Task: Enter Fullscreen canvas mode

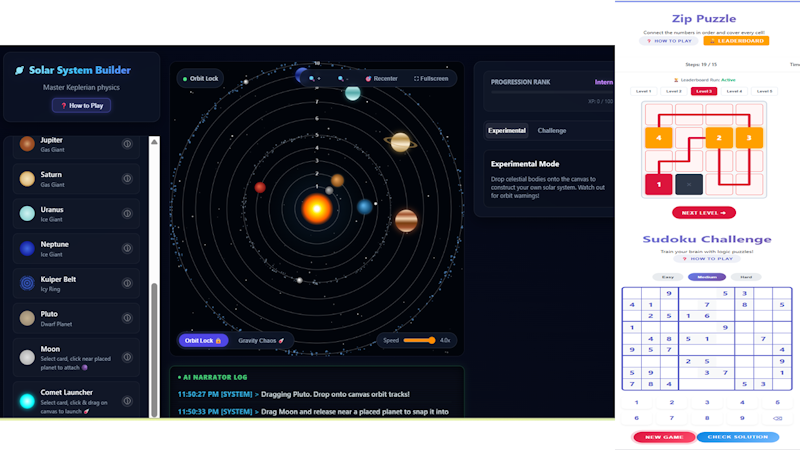Action: [431, 79]
